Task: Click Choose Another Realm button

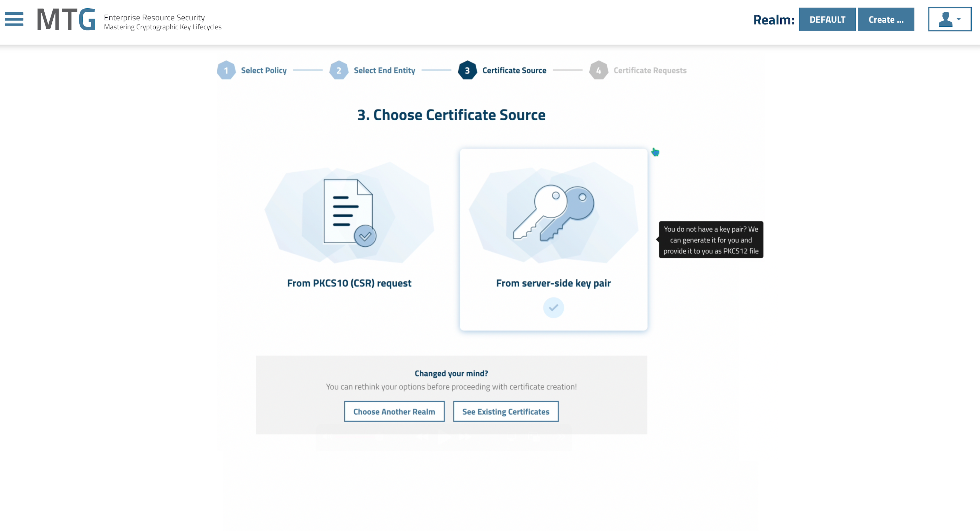Action: (x=394, y=412)
